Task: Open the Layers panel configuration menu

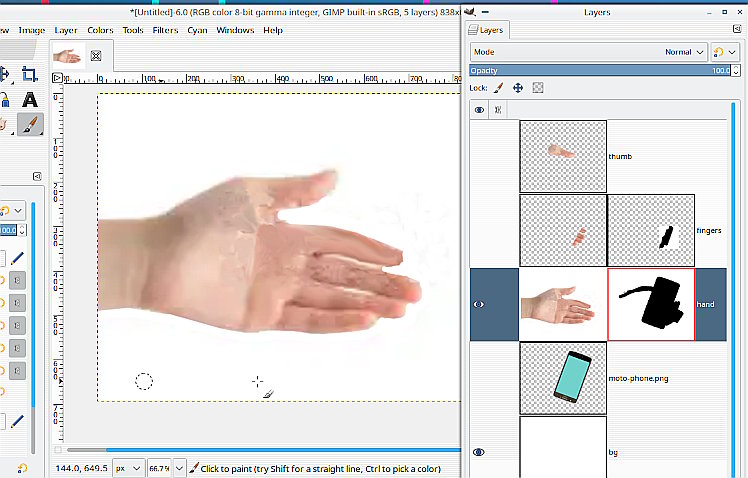Action: pyautogui.click(x=737, y=29)
